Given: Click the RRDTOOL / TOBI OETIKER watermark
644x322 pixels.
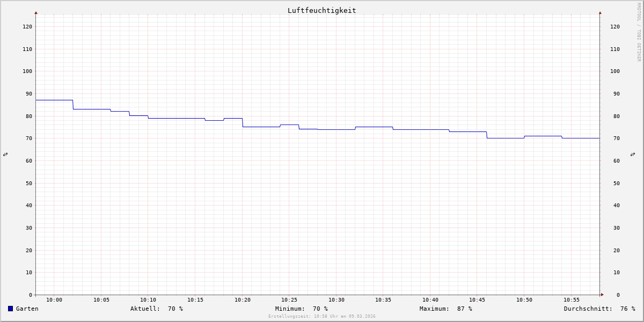Looking at the screenshot, I should click(639, 32).
